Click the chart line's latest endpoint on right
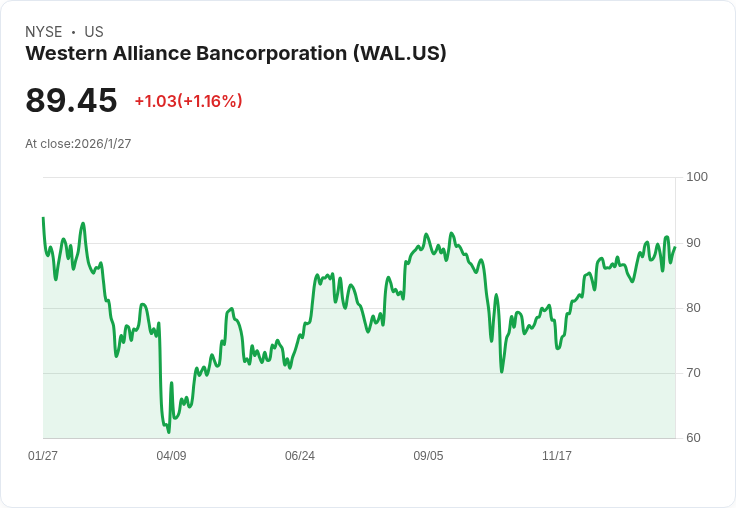Screen dimensions: 736x508 [675, 247]
